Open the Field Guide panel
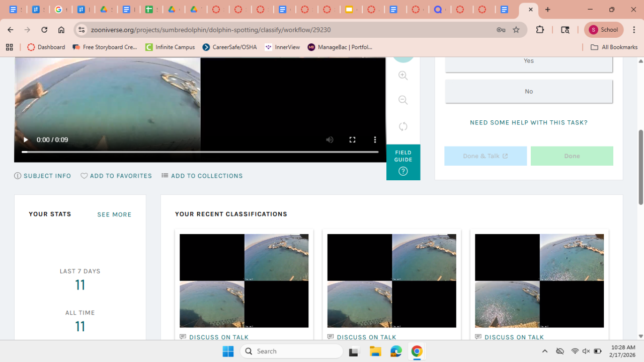Image resolution: width=644 pixels, height=362 pixels. (x=403, y=162)
